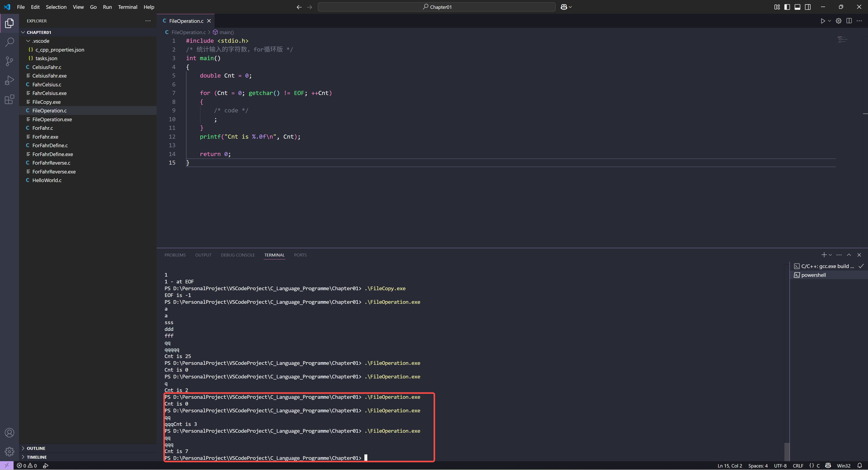Click UTF-8 encoding in status bar
The width and height of the screenshot is (868, 470).
pyautogui.click(x=780, y=466)
